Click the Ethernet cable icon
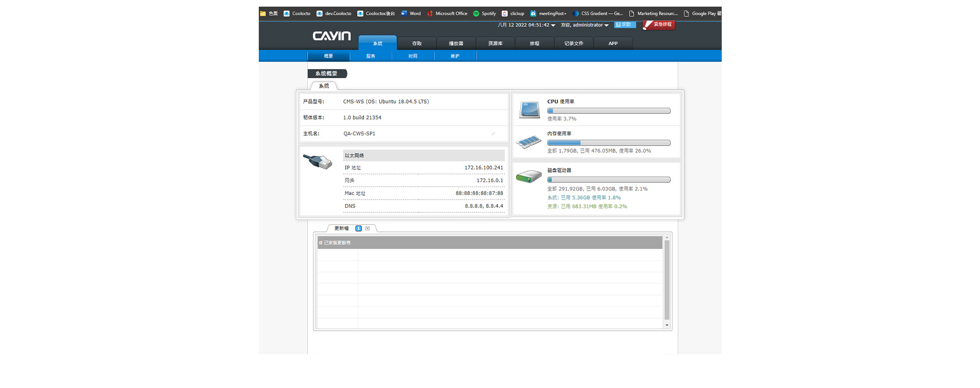This screenshot has width=980, height=388. click(x=317, y=161)
